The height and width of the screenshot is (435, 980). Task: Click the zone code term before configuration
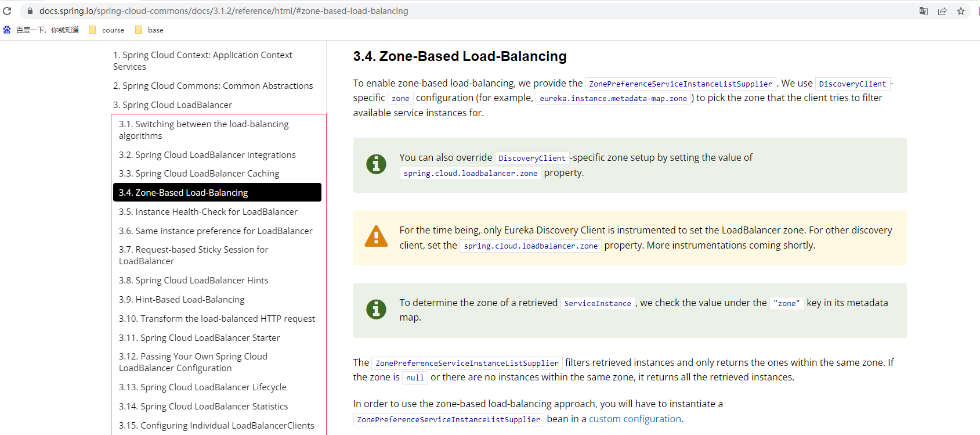click(400, 99)
